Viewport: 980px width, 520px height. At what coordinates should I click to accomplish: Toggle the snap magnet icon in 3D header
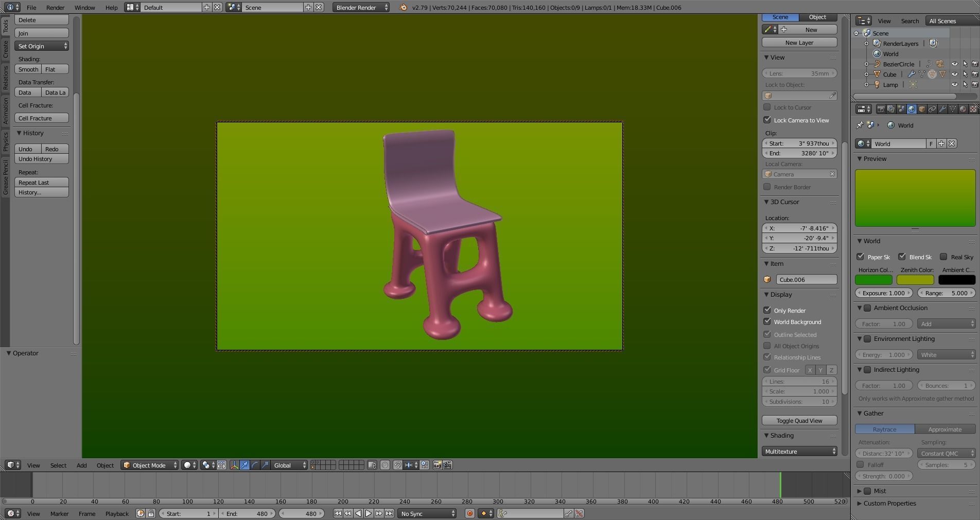(397, 465)
